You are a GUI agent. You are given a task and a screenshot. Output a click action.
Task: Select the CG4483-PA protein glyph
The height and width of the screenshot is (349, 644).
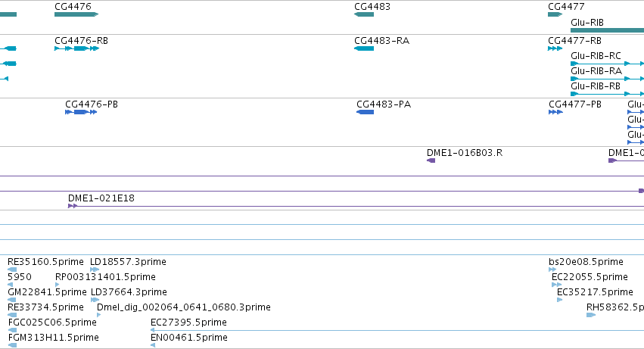point(365,112)
